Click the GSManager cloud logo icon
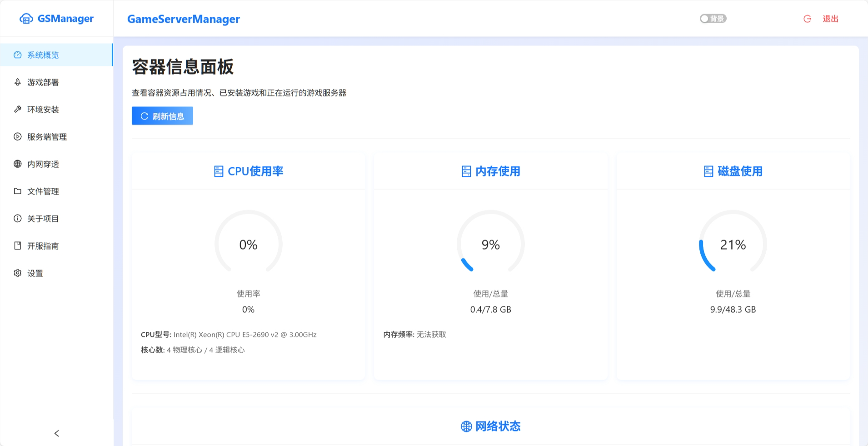The width and height of the screenshot is (868, 446). coord(26,19)
